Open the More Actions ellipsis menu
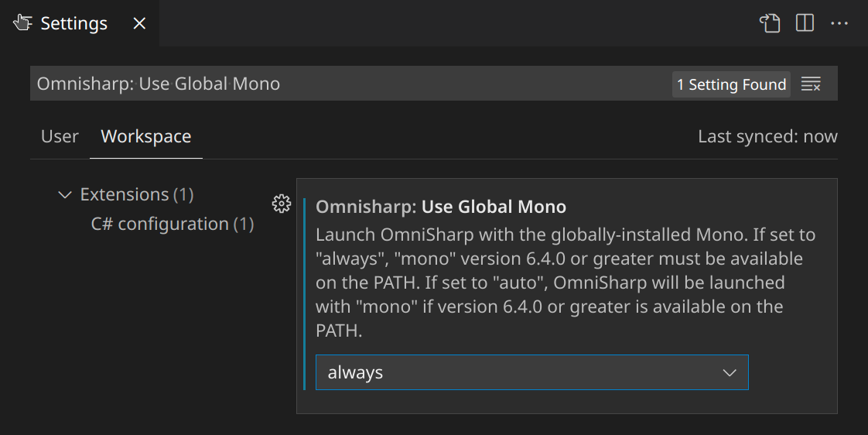Viewport: 868px width, 435px height. tap(839, 23)
